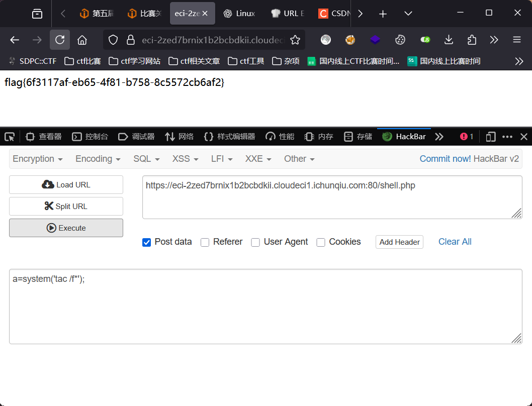Image resolution: width=532 pixels, height=406 pixels.
Task: Toggle the green JS switch extension
Action: point(425,40)
